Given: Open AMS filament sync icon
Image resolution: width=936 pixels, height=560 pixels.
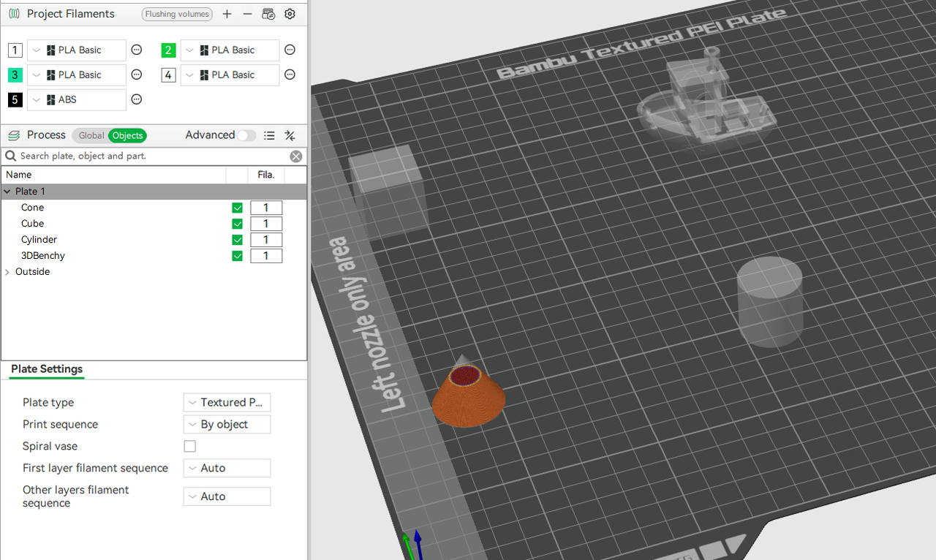Looking at the screenshot, I should (268, 14).
